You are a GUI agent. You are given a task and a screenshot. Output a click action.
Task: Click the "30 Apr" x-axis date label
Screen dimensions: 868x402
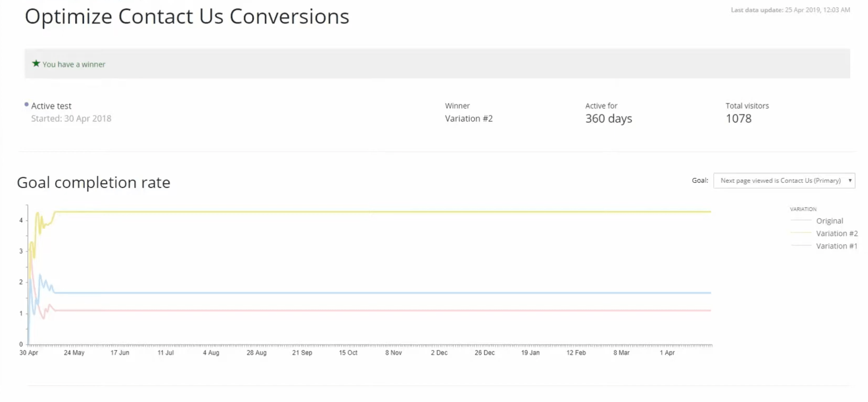click(x=29, y=353)
